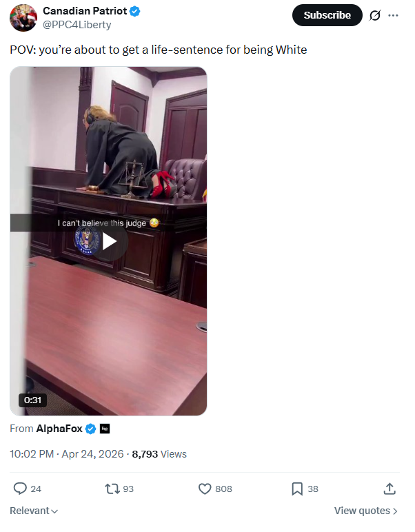Subscribe to Canadian Patriot
Screen dimensions: 415x532
(327, 15)
